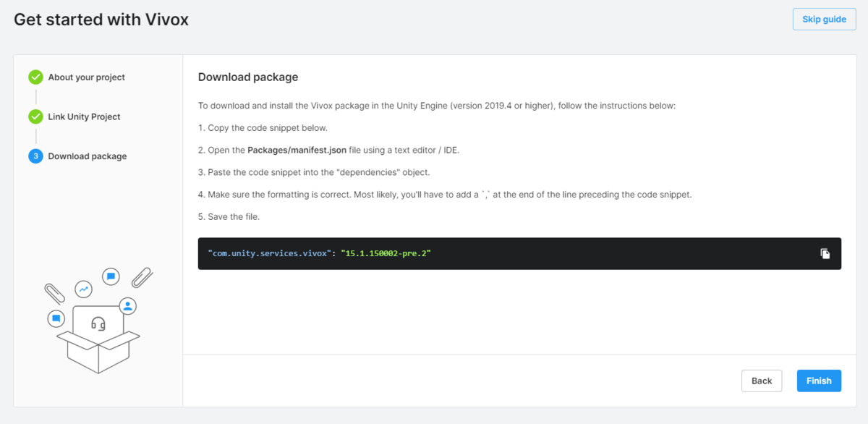
Task: Click the version string 15.1.150002-pre.2
Action: tap(388, 254)
